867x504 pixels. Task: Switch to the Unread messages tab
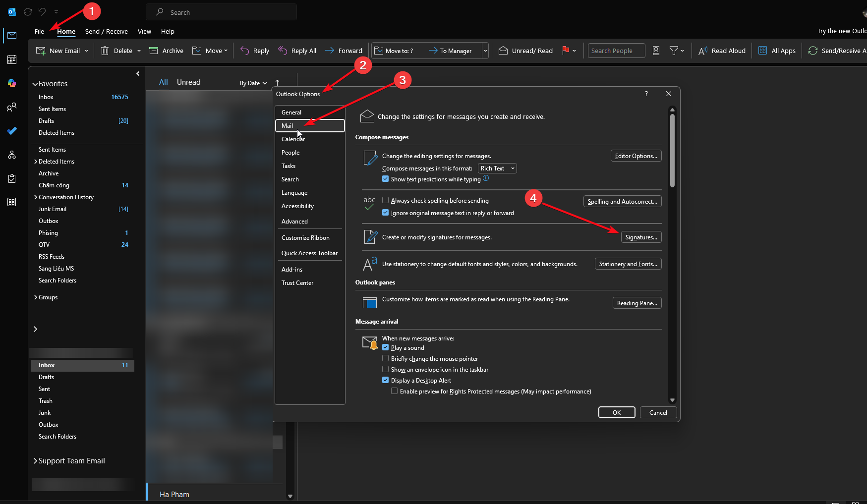click(189, 82)
